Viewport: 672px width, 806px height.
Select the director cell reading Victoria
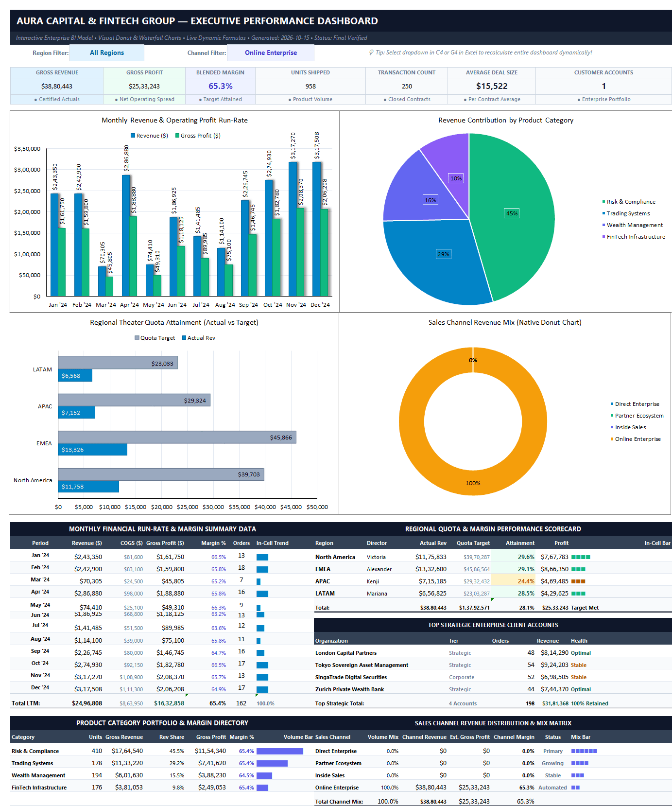(x=376, y=557)
